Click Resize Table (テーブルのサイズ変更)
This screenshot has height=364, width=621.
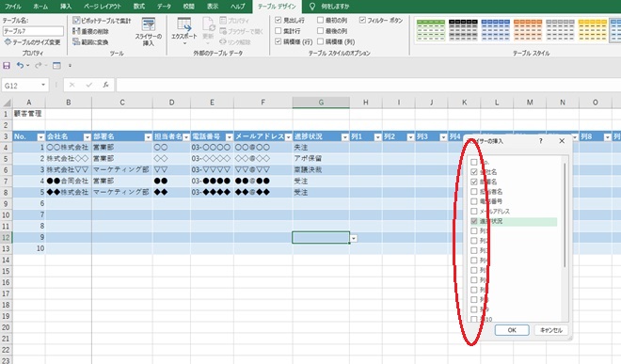tap(33, 42)
